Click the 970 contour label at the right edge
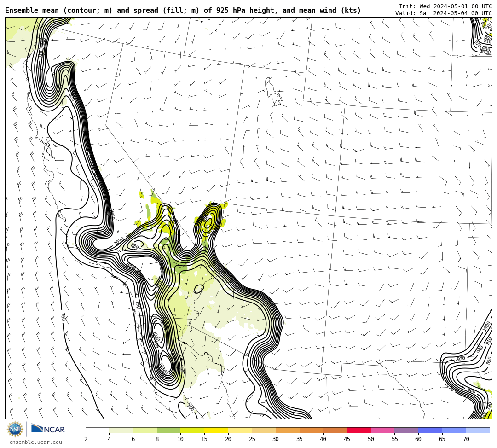This screenshot has height=448, width=497. click(461, 359)
